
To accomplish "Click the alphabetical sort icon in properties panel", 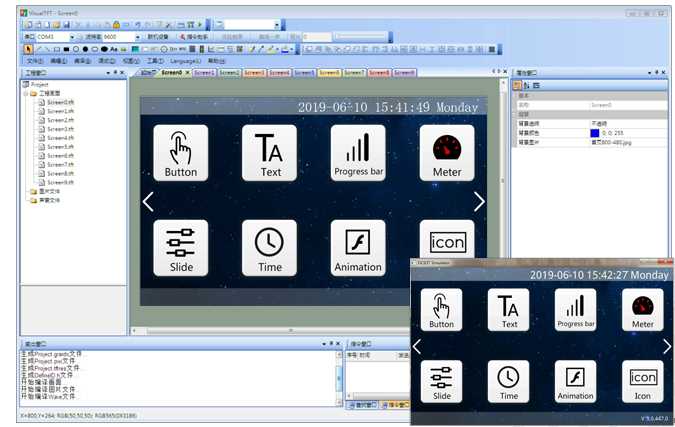I will tap(526, 85).
